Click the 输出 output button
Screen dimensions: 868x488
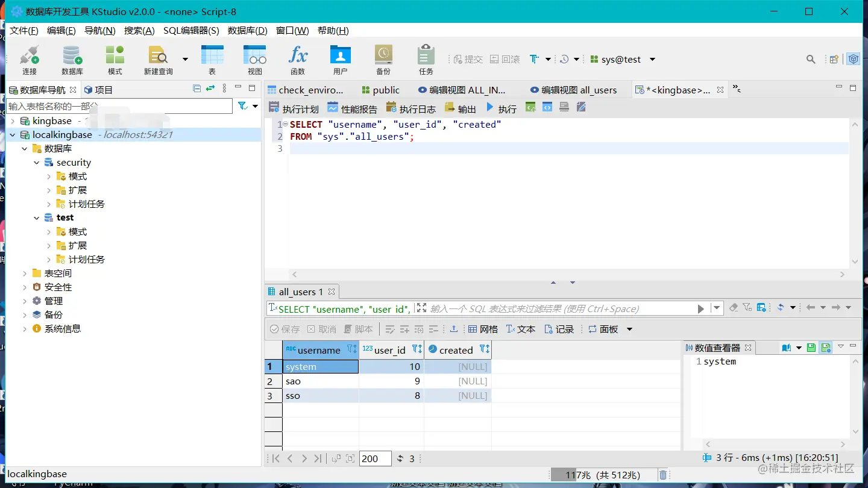pos(460,108)
